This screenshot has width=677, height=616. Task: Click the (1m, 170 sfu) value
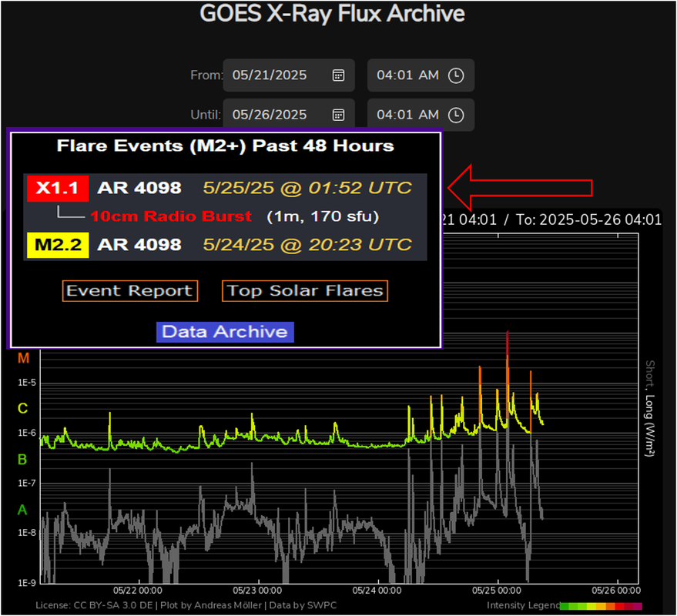[x=323, y=216]
